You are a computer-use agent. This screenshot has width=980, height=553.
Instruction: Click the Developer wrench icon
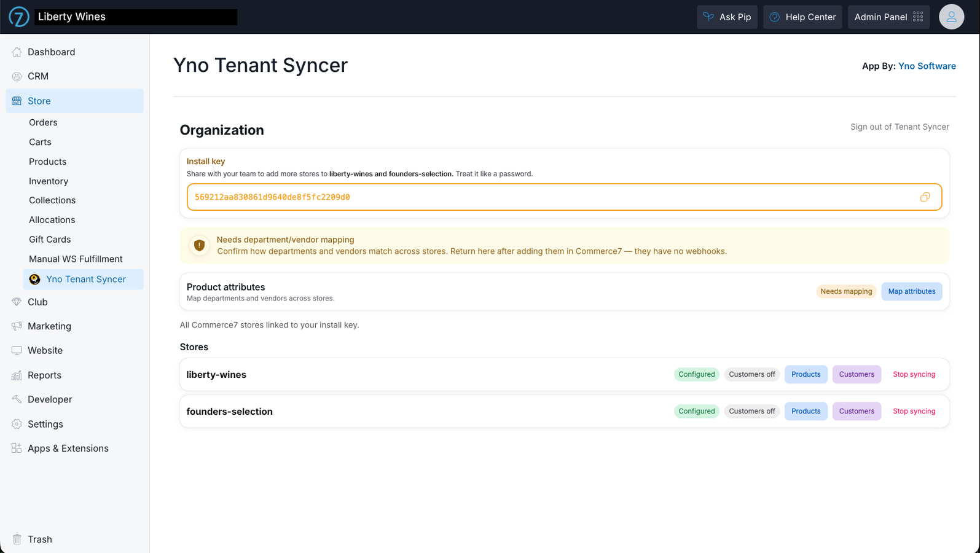pyautogui.click(x=17, y=399)
